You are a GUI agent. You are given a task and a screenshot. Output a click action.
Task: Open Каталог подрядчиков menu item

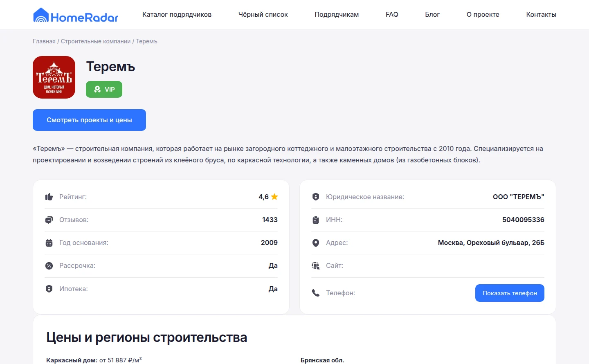[177, 15]
